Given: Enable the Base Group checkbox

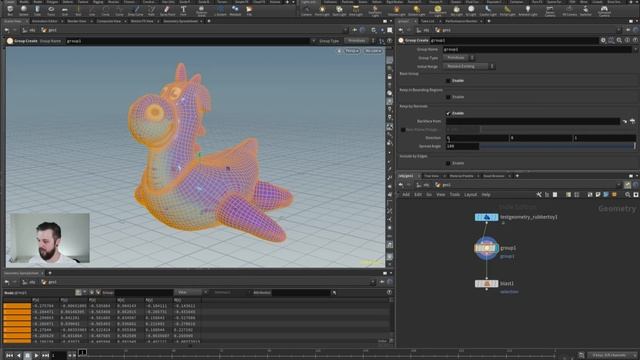Looking at the screenshot, I should click(448, 81).
